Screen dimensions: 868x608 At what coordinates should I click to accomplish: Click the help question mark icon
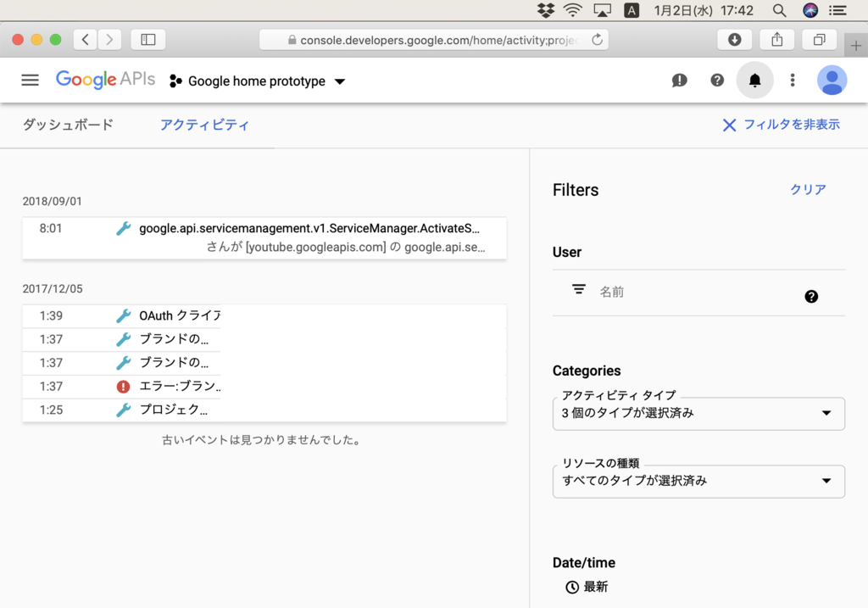click(x=716, y=80)
